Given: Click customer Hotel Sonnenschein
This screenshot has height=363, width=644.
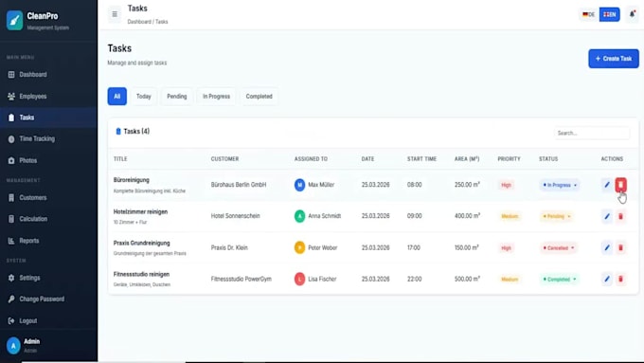Looking at the screenshot, I should pos(235,216).
